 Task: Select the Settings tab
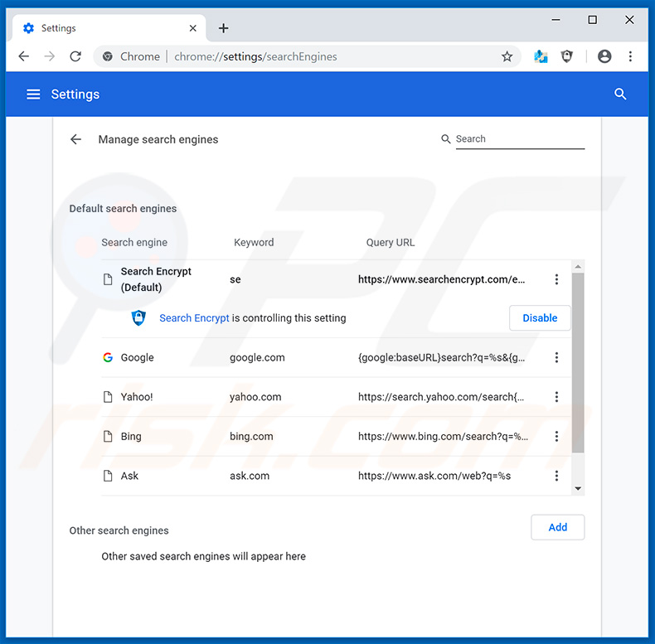click(x=110, y=28)
